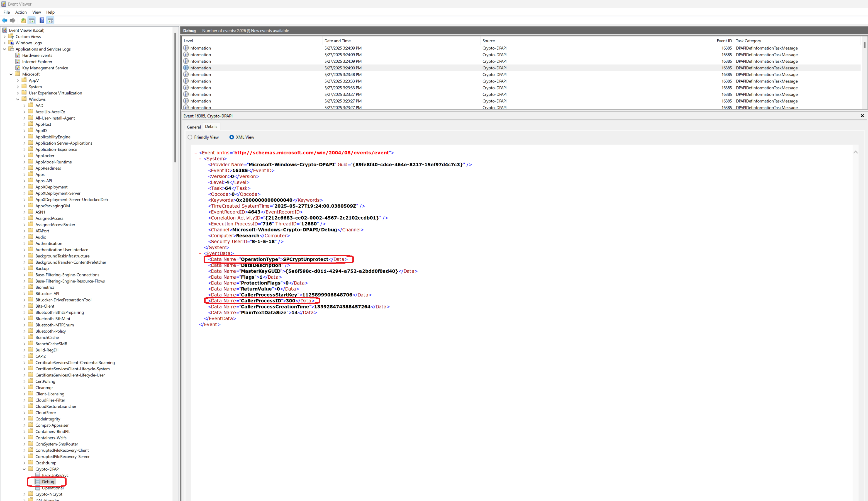Open the Key Management Service log icon
868x501 pixels.
[x=18, y=68]
